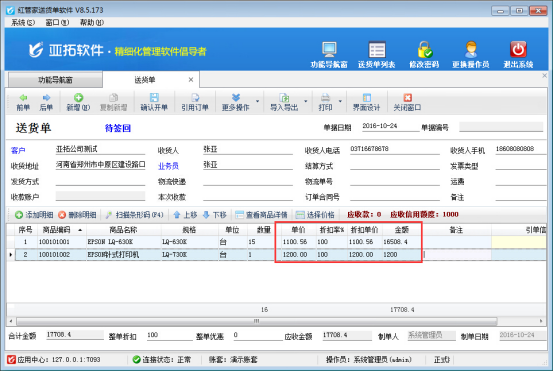Viewport: 553px width, 371px height.
Task: Expand the 打印 dropdown arrow
Action: pyautogui.click(x=340, y=101)
